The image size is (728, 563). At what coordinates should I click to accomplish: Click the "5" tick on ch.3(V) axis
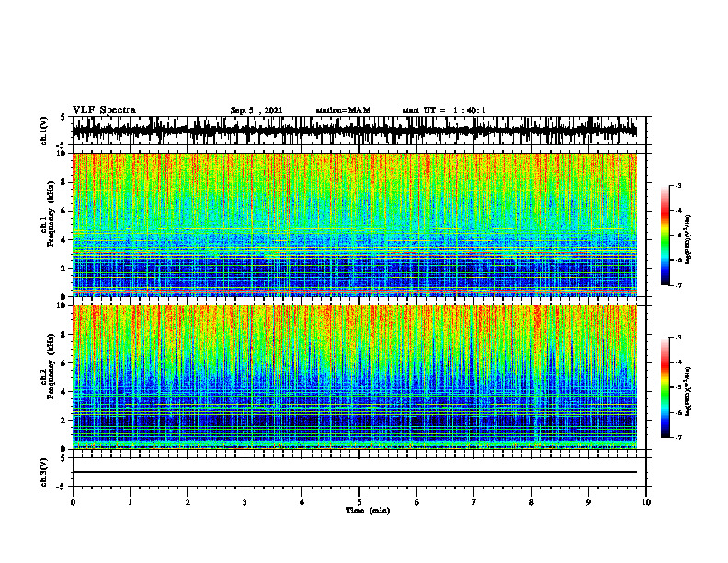pos(63,458)
